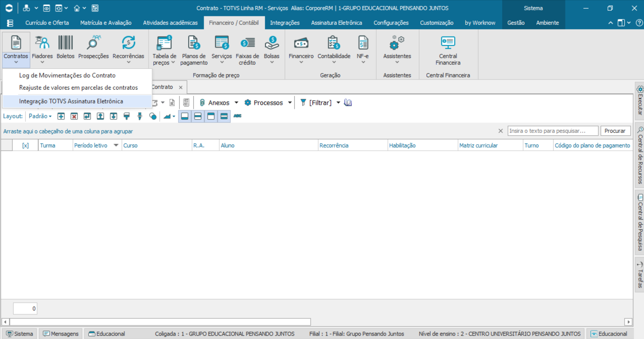Sort by the Curso column header
The height and width of the screenshot is (339, 644).
[157, 145]
